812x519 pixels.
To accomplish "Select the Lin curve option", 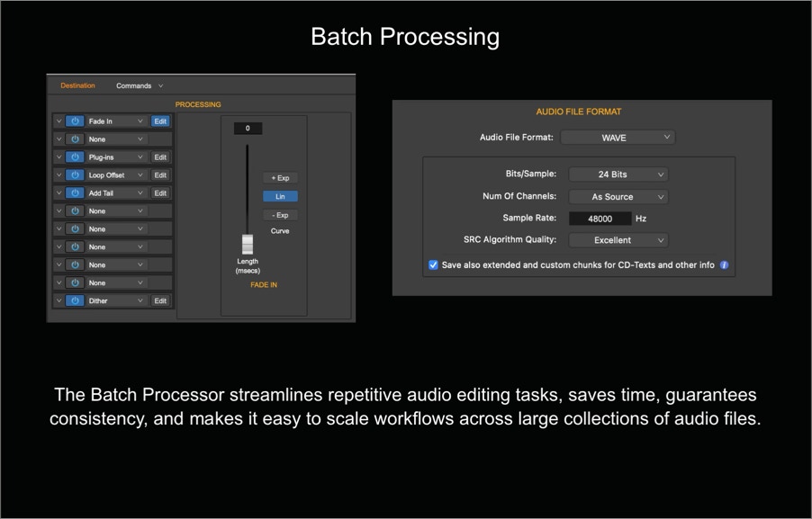I will (280, 196).
